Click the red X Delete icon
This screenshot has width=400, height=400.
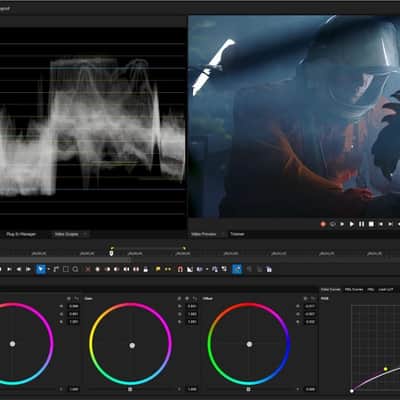pos(88,269)
